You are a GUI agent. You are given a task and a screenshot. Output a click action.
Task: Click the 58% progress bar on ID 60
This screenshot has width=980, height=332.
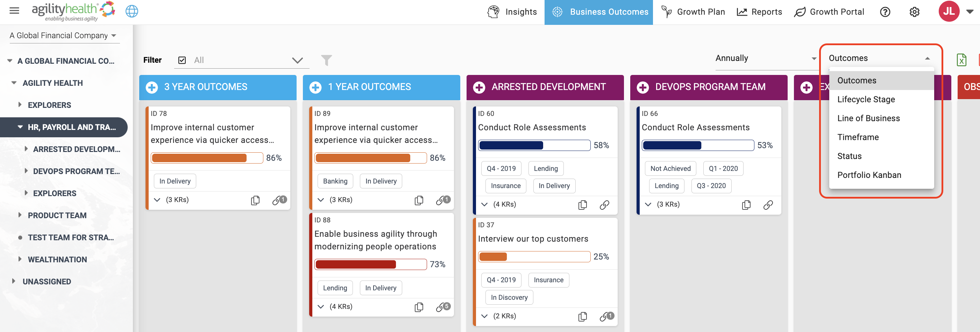534,145
